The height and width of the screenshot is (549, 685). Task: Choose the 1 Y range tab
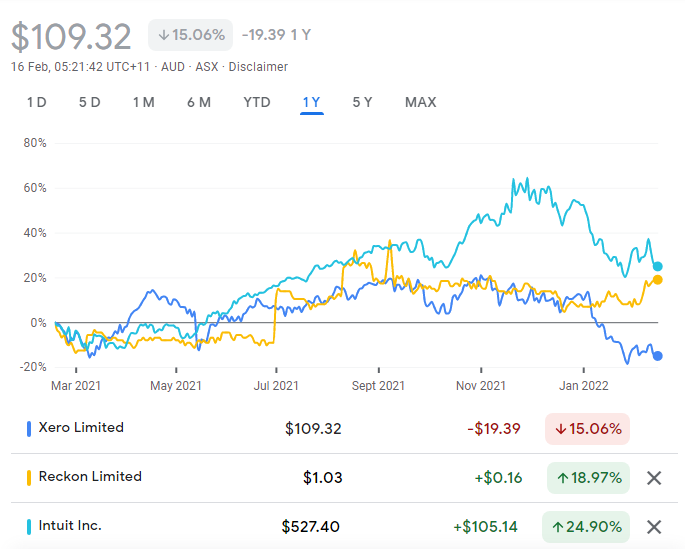(311, 102)
